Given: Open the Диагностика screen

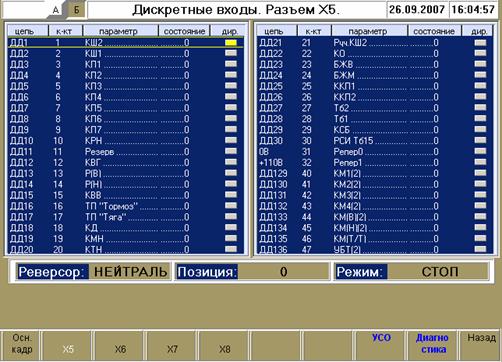Looking at the screenshot, I should pos(432,344).
